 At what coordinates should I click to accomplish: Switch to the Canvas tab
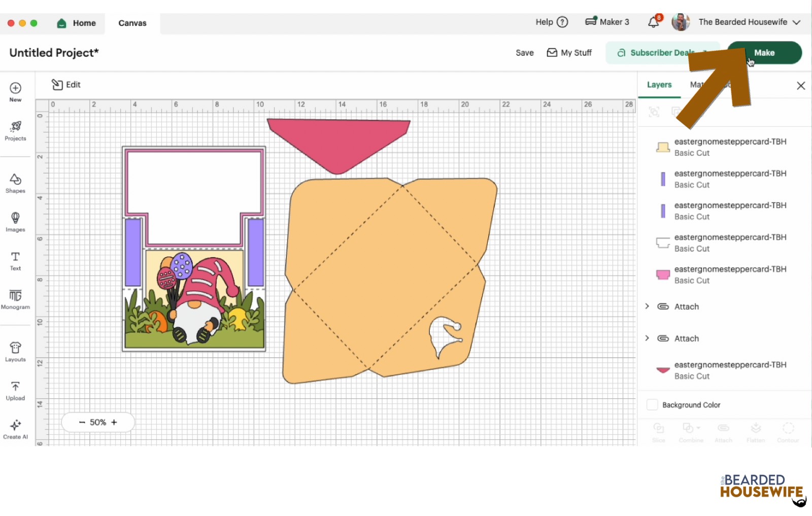(132, 23)
